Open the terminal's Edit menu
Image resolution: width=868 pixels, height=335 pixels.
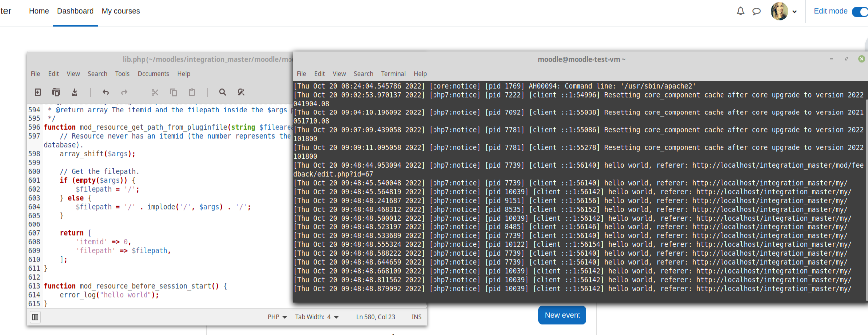319,74
